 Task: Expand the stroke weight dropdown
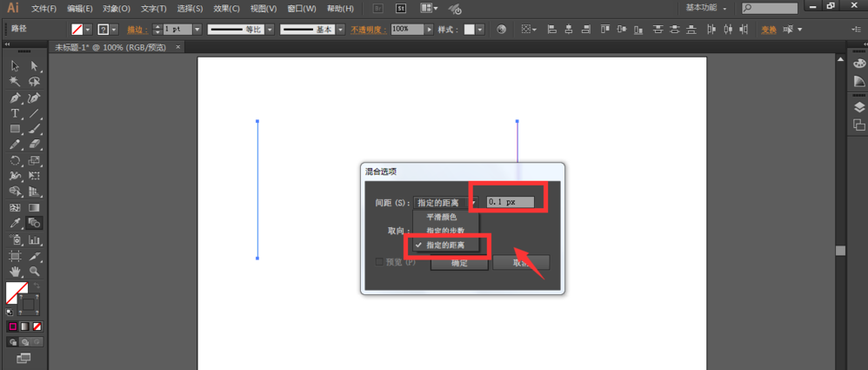(197, 29)
